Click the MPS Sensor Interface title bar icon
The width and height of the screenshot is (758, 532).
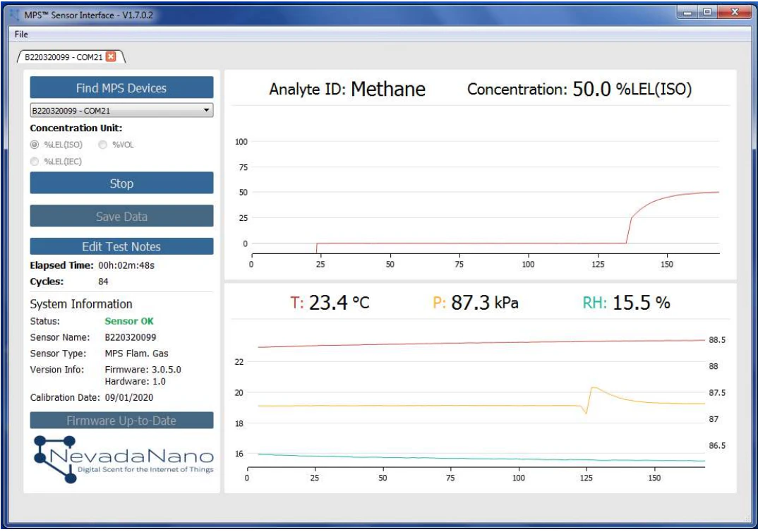(x=15, y=15)
